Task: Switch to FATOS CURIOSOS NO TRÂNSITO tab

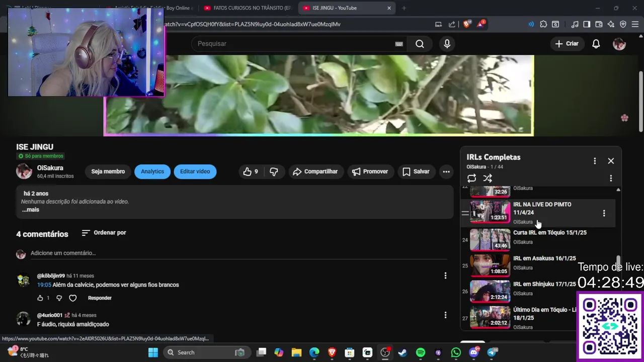Action: 248,8
